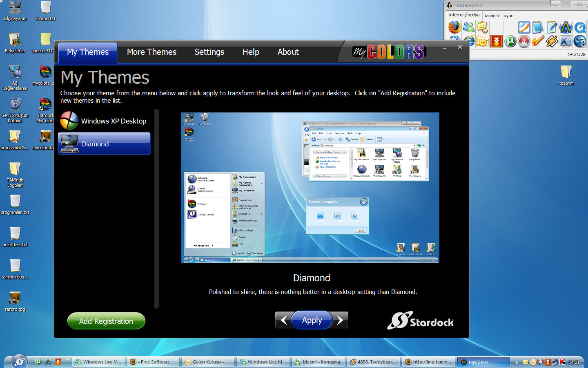Select the Belgelerim desktop icon
588x368 pixels.
click(x=15, y=43)
